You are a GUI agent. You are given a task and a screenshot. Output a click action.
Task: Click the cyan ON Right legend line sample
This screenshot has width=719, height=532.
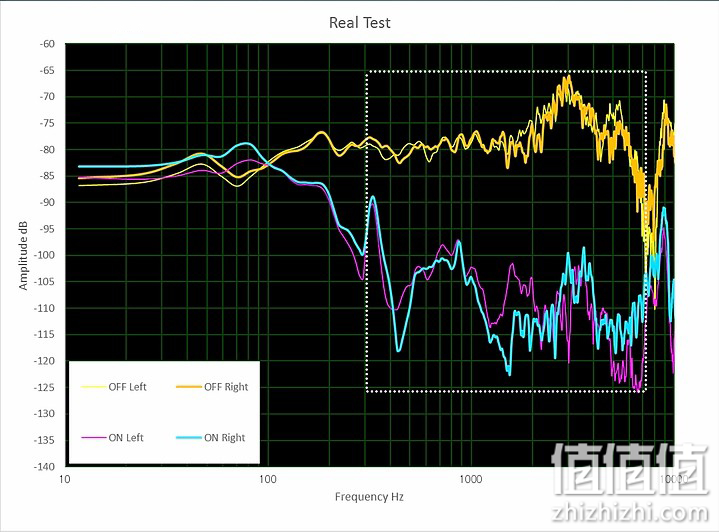189,438
